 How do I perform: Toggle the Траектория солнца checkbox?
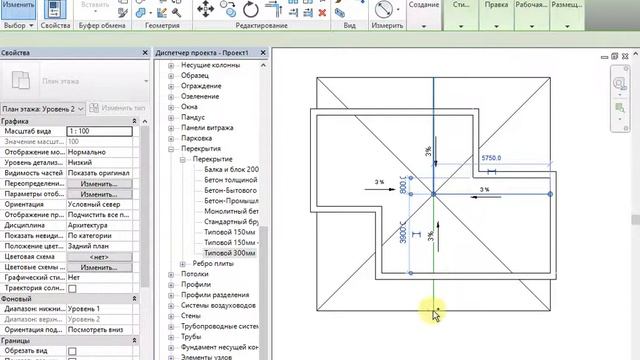pos(72,289)
